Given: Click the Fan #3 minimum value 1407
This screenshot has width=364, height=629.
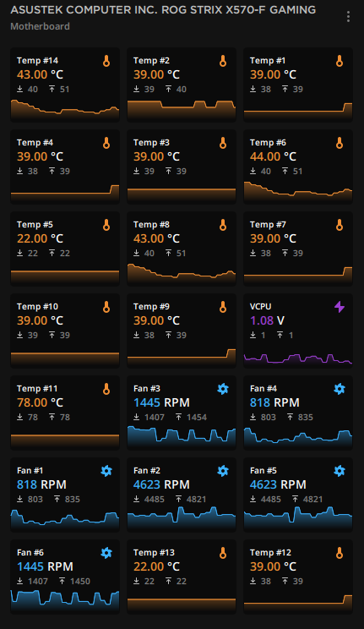Looking at the screenshot, I should (155, 417).
